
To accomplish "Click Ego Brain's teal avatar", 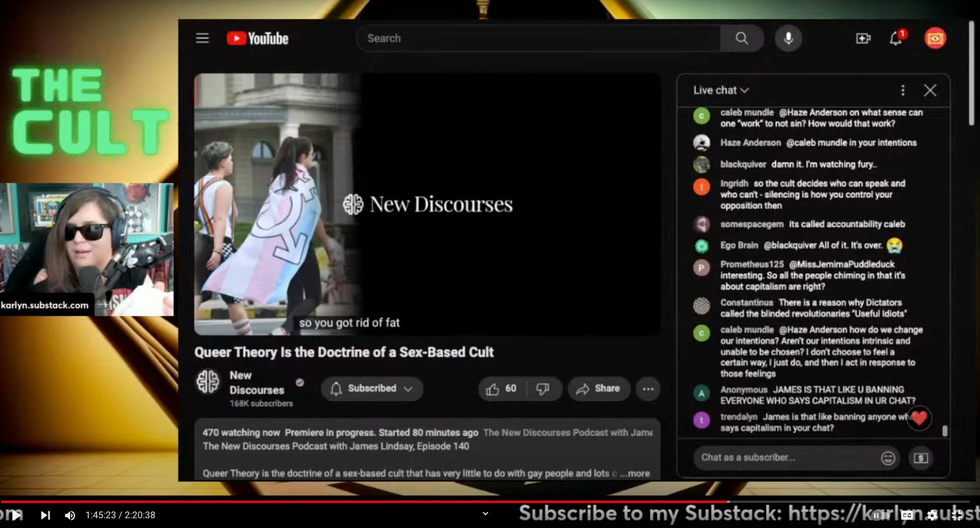I will click(x=701, y=246).
